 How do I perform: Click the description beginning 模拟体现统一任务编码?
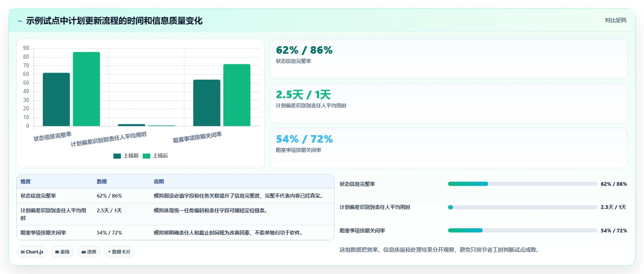210,211
